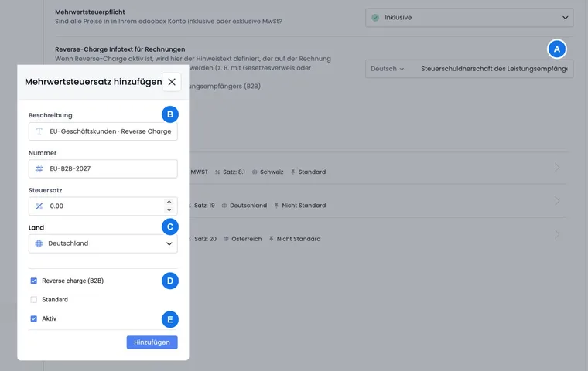Open the Österreich tax rate row chevron
Screen dimensions: 588x371
click(x=557, y=235)
